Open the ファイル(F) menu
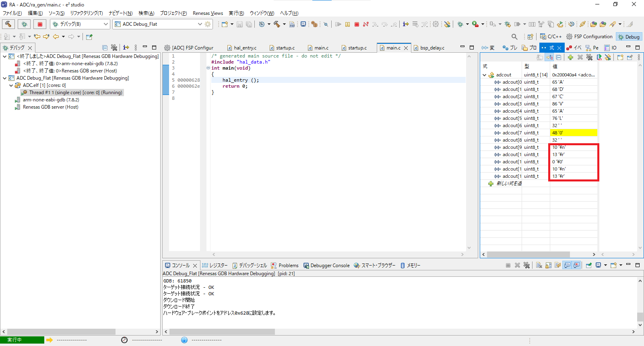The width and height of the screenshot is (644, 346). pos(12,13)
